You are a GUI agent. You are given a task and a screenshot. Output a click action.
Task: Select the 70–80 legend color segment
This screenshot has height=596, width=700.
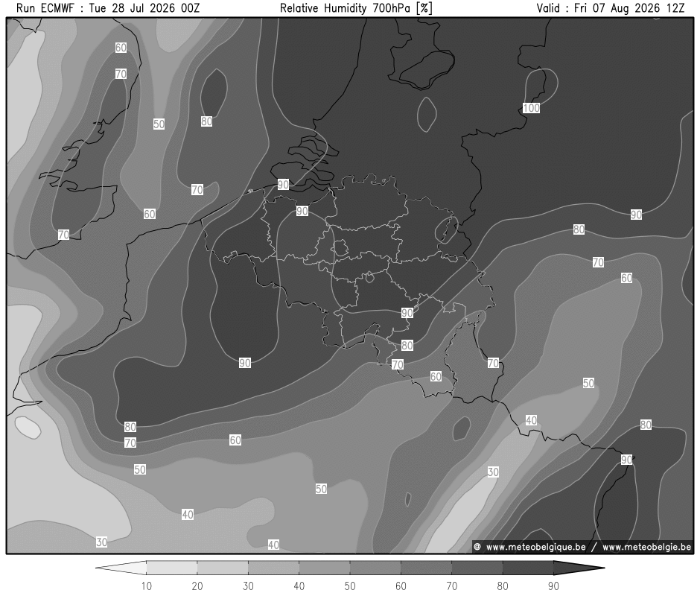click(x=477, y=568)
